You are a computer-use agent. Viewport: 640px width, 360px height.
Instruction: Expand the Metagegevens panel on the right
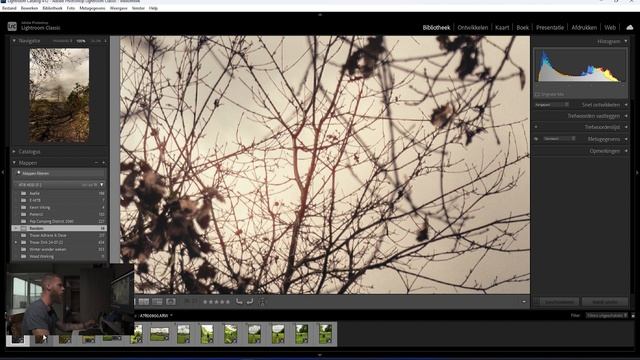(x=626, y=139)
